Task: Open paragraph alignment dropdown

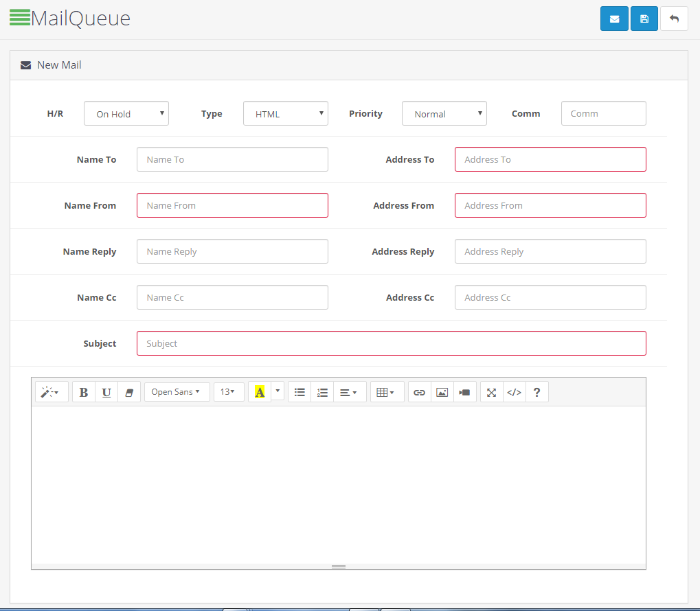Action: 350,392
